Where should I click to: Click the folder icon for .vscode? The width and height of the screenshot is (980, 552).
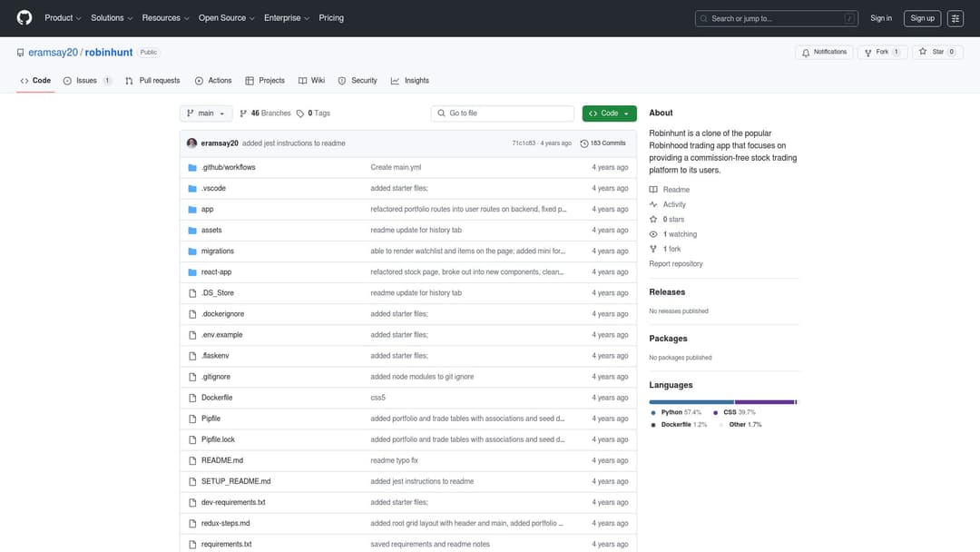(192, 188)
